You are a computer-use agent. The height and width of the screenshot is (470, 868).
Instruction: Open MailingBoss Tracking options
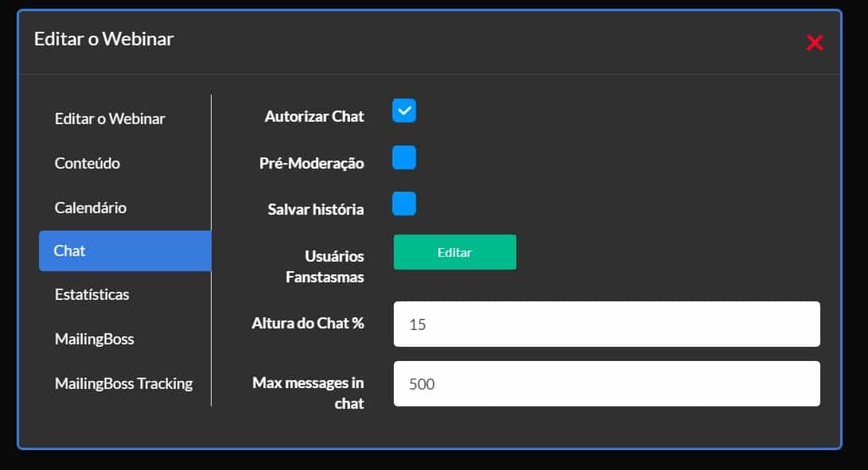coord(124,383)
